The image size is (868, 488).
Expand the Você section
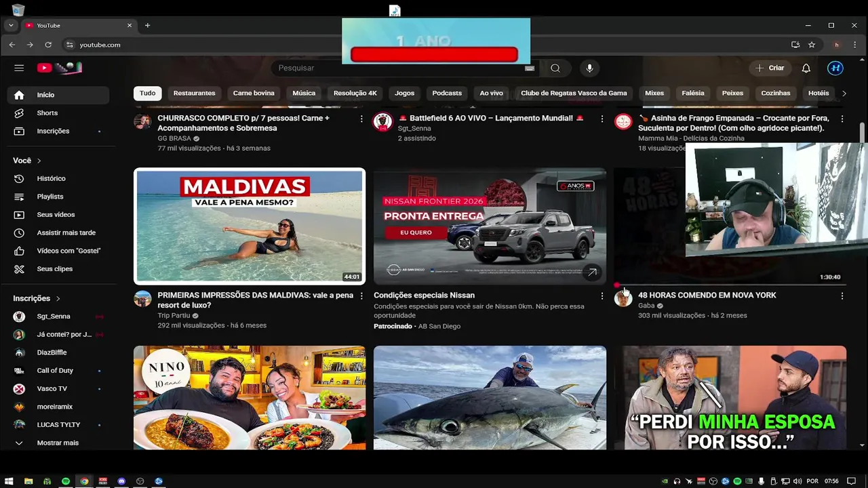coord(27,161)
